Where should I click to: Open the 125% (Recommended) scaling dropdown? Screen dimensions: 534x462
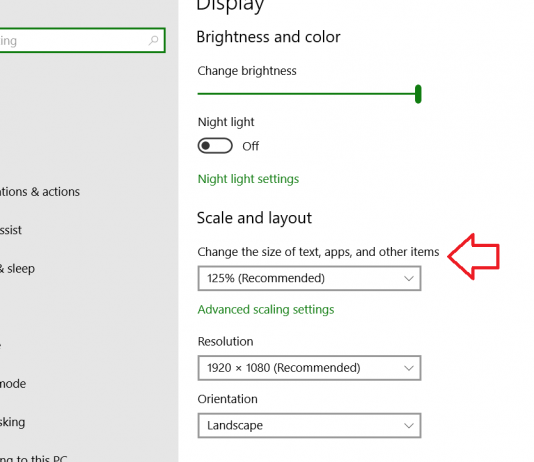309,278
